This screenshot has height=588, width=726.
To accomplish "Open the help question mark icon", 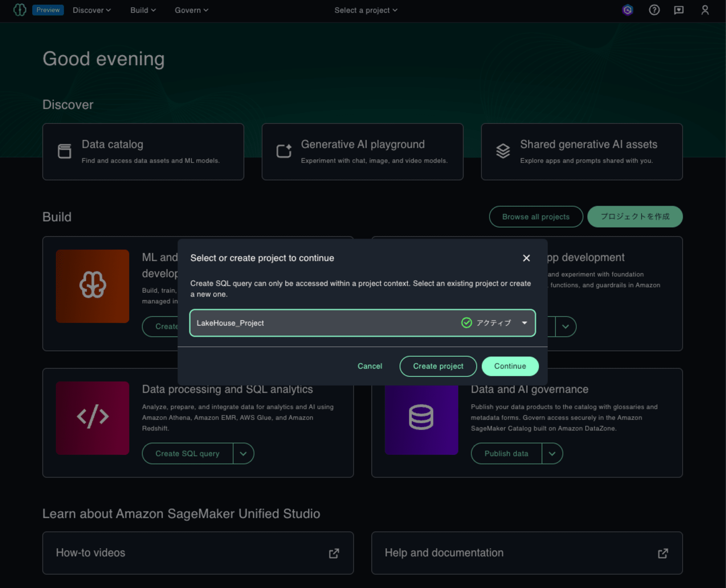I will point(654,10).
